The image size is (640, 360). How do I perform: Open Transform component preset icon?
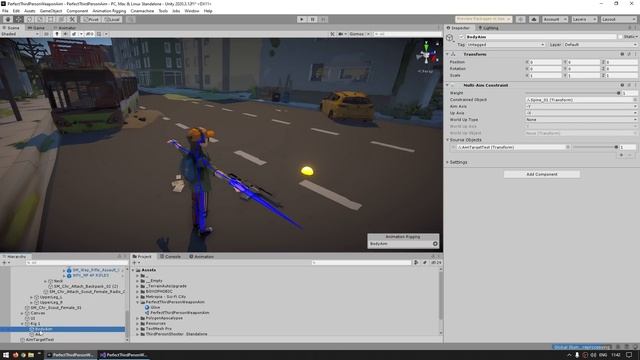[x=629, y=54]
